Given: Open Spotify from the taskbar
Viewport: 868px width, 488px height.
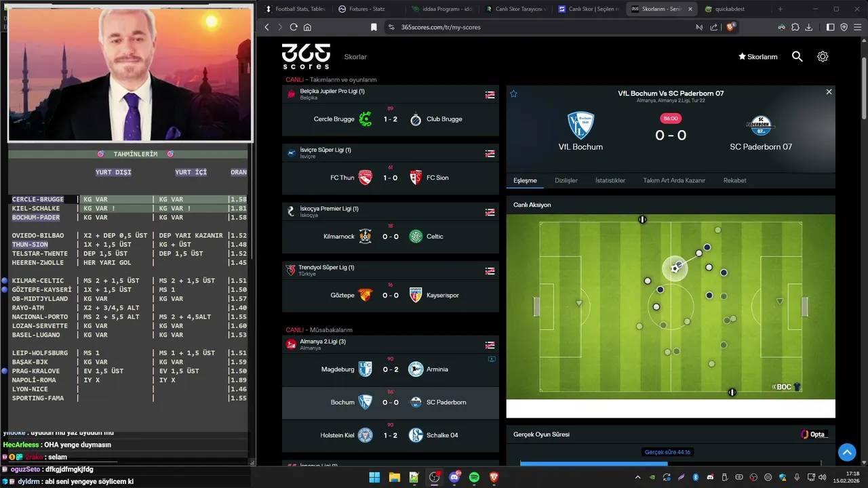Looking at the screenshot, I should coord(474,478).
